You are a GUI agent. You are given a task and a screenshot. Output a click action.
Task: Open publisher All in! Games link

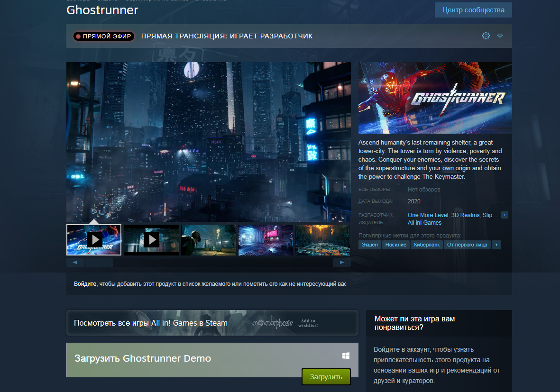click(424, 222)
